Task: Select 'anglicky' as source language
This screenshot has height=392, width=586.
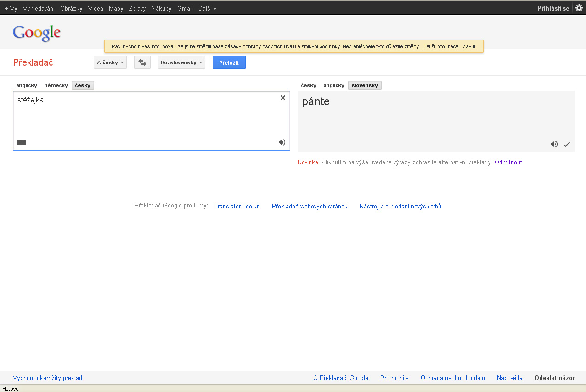Action: [x=27, y=85]
